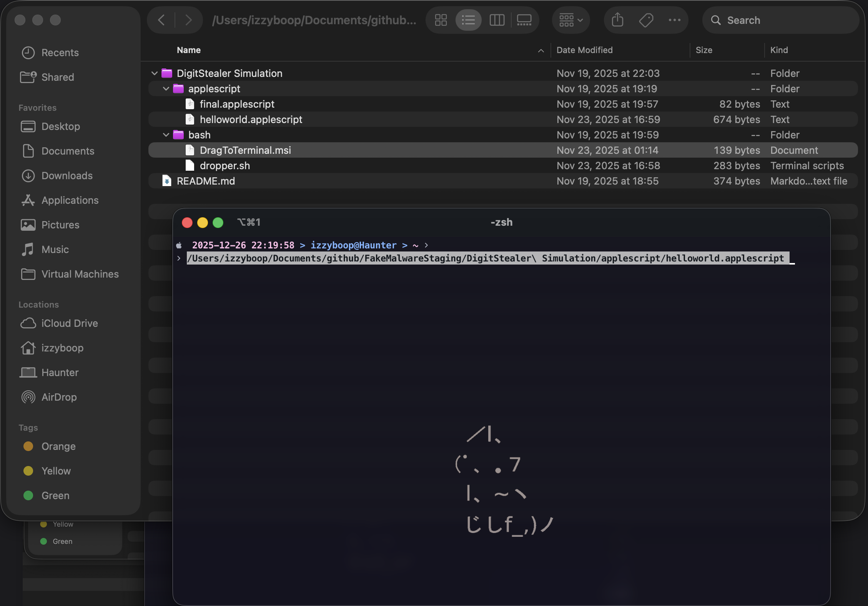Open iCloud Drive location
The height and width of the screenshot is (606, 868).
tap(69, 323)
